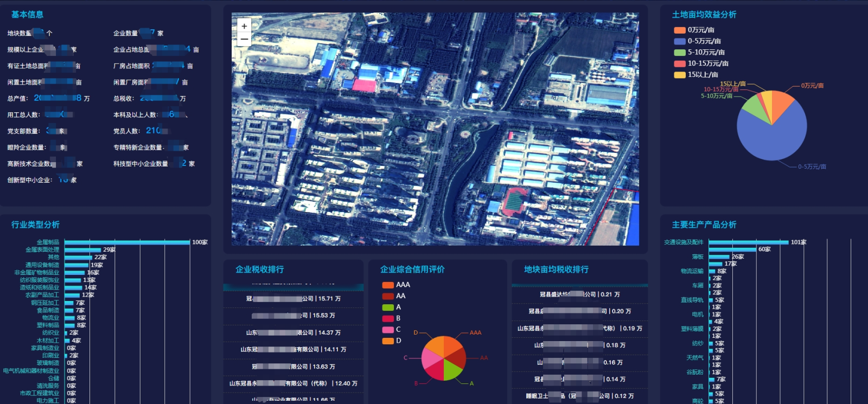Zoom out on the satellite map
The height and width of the screenshot is (404, 868).
click(244, 39)
